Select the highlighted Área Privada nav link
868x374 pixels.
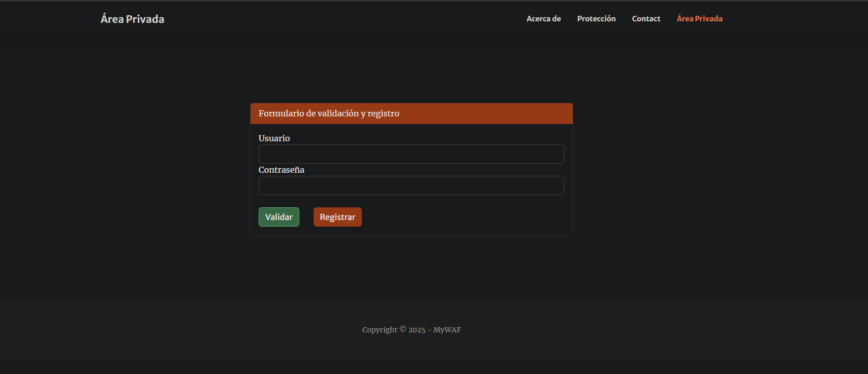699,19
